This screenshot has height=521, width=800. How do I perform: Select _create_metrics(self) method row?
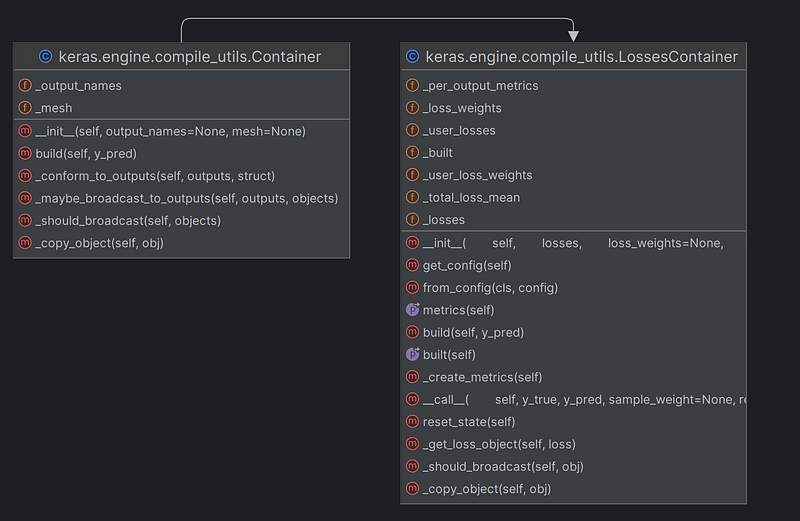(482, 377)
